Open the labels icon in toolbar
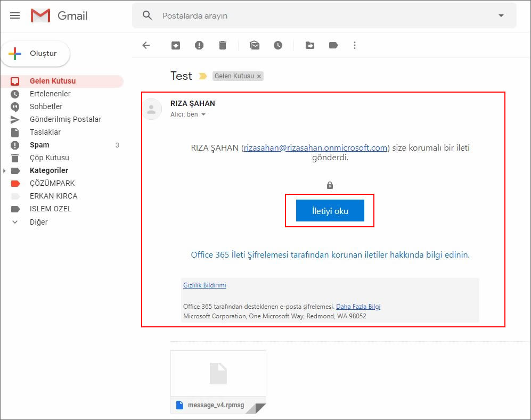Screen dimensions: 531x420 [x=333, y=45]
